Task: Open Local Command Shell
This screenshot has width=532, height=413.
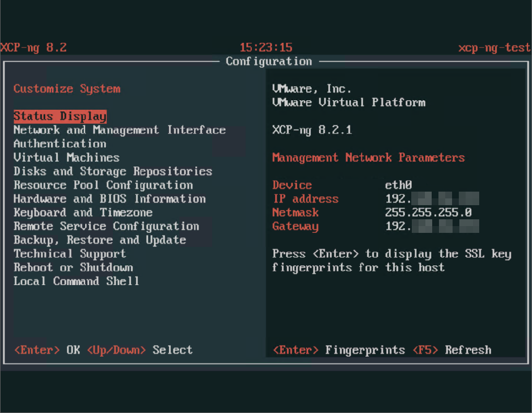Action: click(76, 281)
